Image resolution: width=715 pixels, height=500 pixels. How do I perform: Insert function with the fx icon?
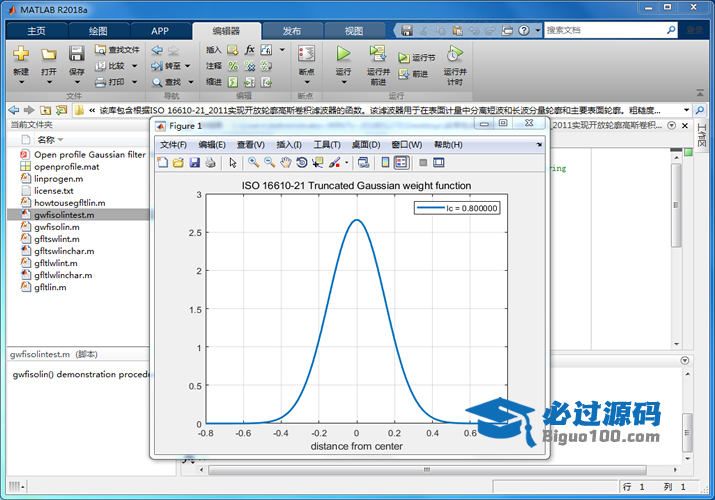(249, 49)
